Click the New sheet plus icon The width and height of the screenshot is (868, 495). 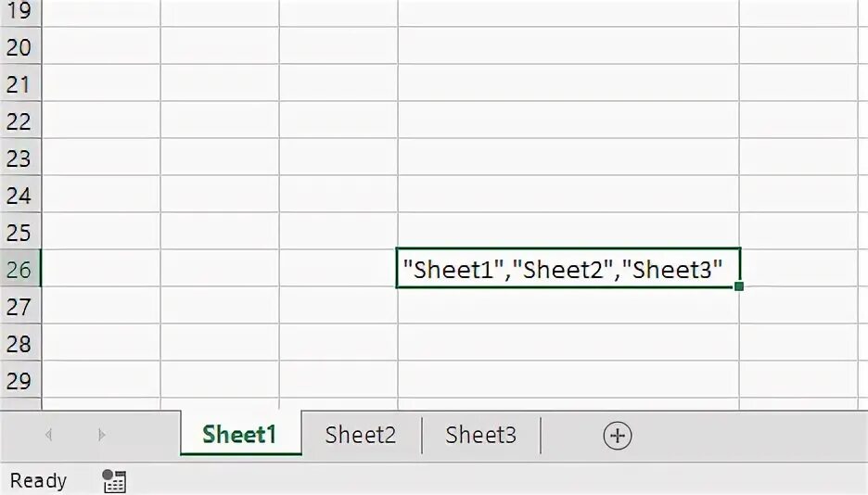tap(617, 436)
